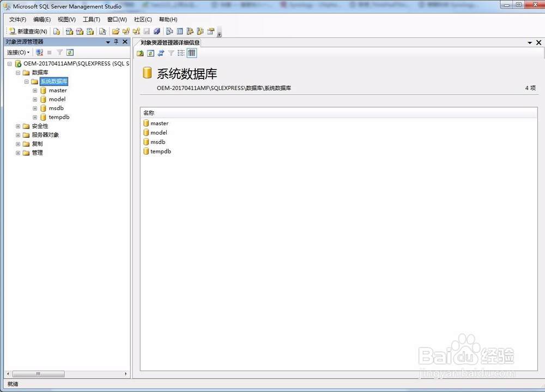Expand the model database in tree
The width and height of the screenshot is (545, 392).
[35, 100]
